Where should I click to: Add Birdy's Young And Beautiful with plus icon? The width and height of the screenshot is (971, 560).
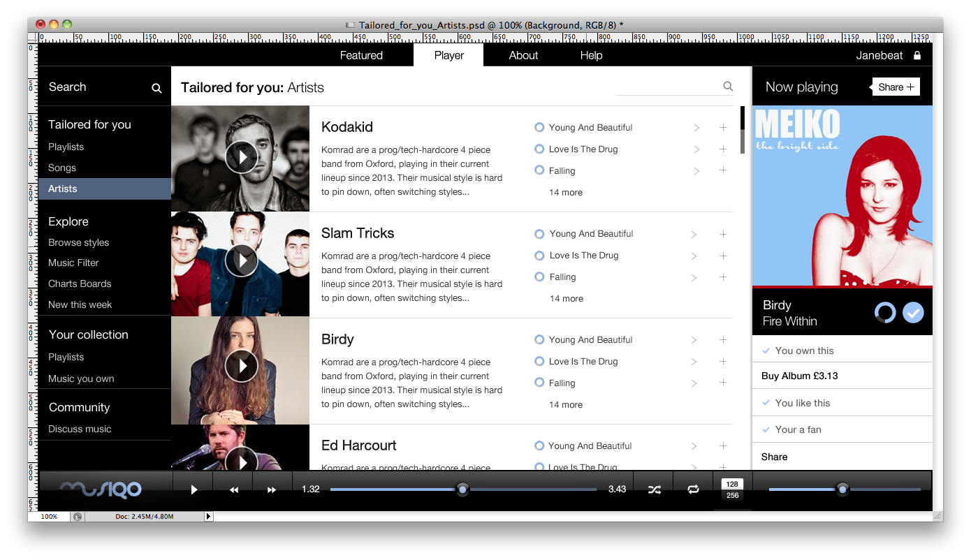coord(723,339)
